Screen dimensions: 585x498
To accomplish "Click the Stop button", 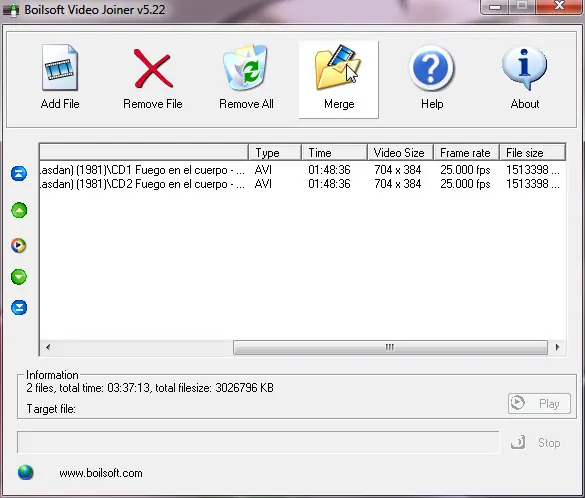I will 536,443.
